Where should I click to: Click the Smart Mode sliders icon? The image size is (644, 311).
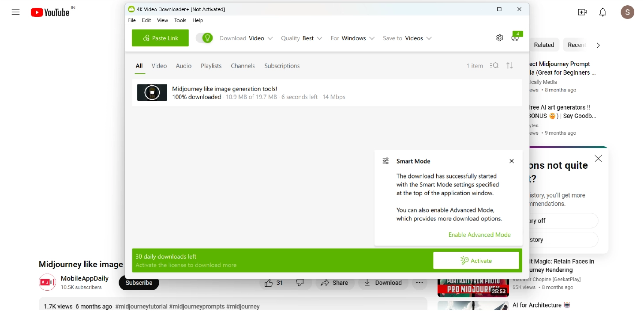tap(386, 161)
